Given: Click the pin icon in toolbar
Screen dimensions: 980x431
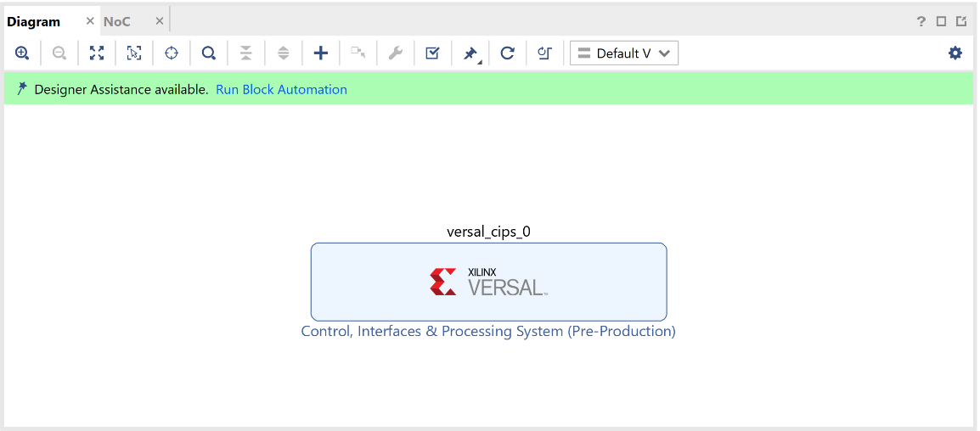Looking at the screenshot, I should click(x=470, y=53).
